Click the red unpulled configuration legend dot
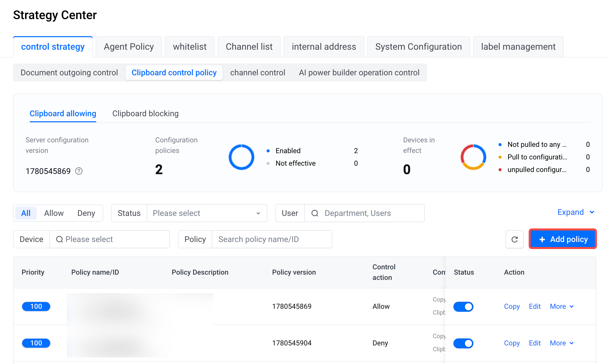Screen dimensions: 607x364 point(500,170)
